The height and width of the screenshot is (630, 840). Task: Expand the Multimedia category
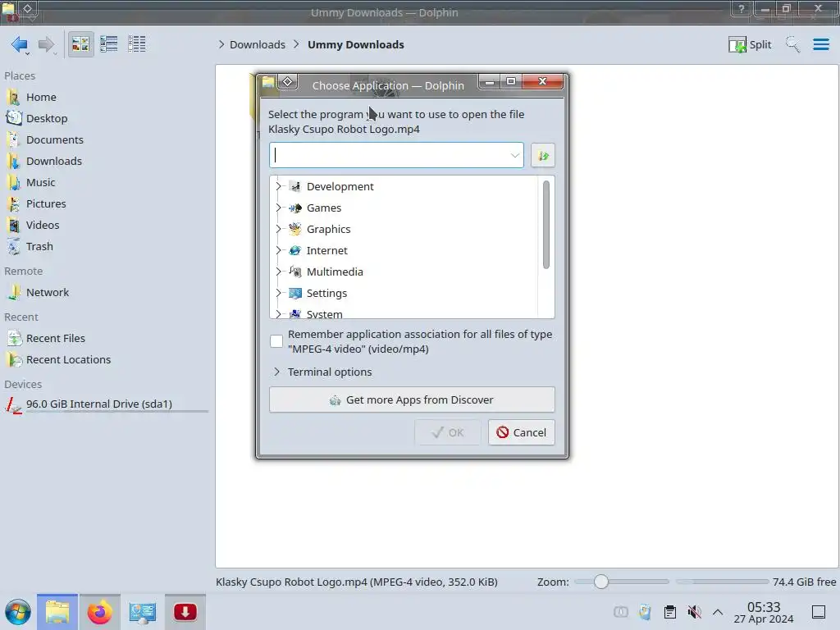coord(278,272)
